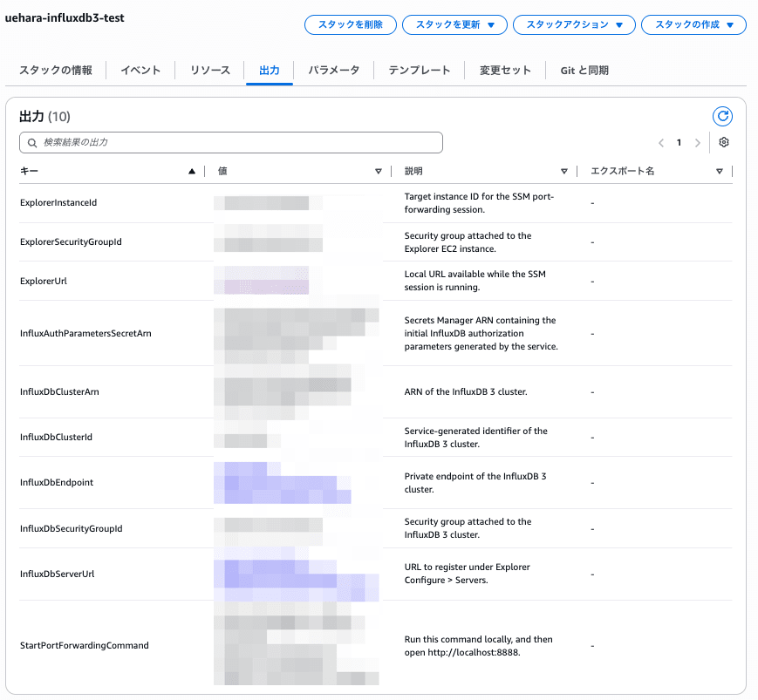
Task: Switch to イベント tab
Action: 140,70
